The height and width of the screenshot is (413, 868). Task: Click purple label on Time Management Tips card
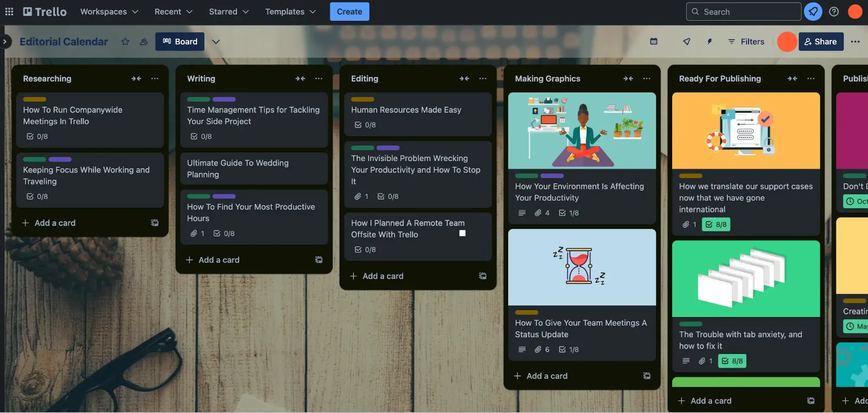point(224,99)
